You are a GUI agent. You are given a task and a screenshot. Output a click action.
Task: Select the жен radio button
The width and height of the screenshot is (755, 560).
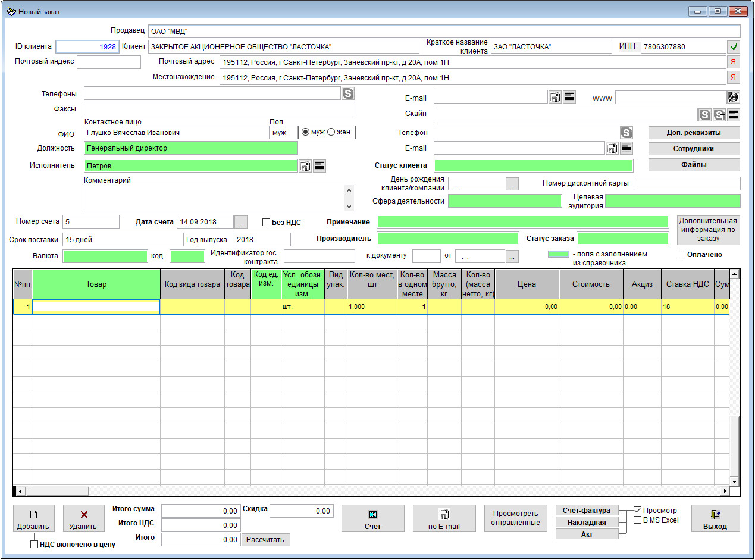[x=331, y=132]
